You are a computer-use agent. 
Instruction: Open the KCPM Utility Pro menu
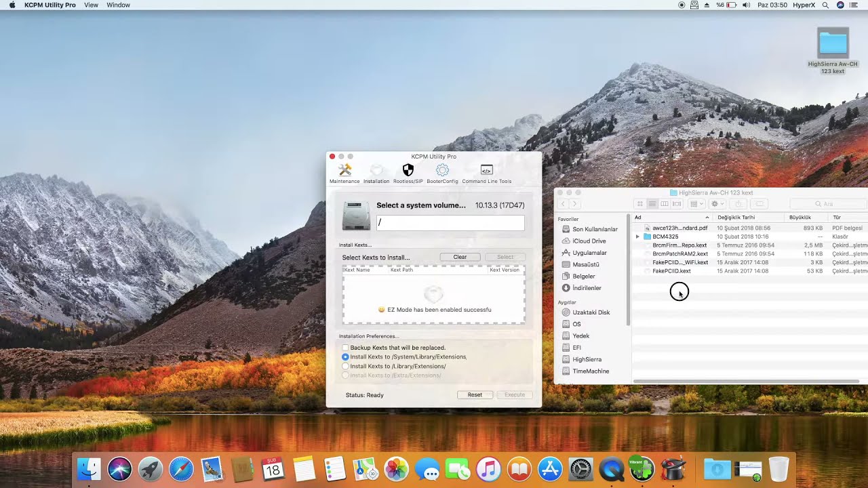click(x=50, y=5)
